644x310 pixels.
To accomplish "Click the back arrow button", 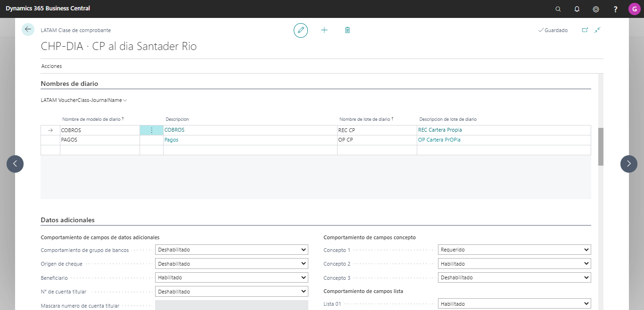I will pyautogui.click(x=28, y=29).
